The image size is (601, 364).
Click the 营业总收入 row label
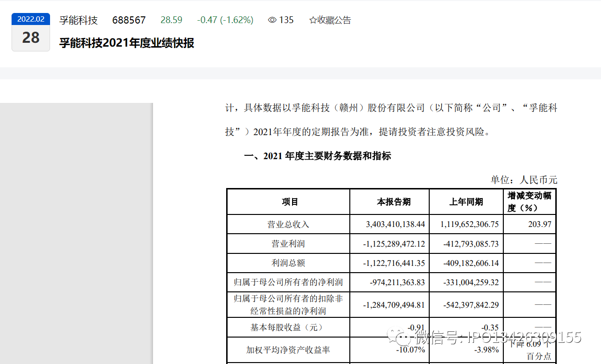pyautogui.click(x=288, y=225)
